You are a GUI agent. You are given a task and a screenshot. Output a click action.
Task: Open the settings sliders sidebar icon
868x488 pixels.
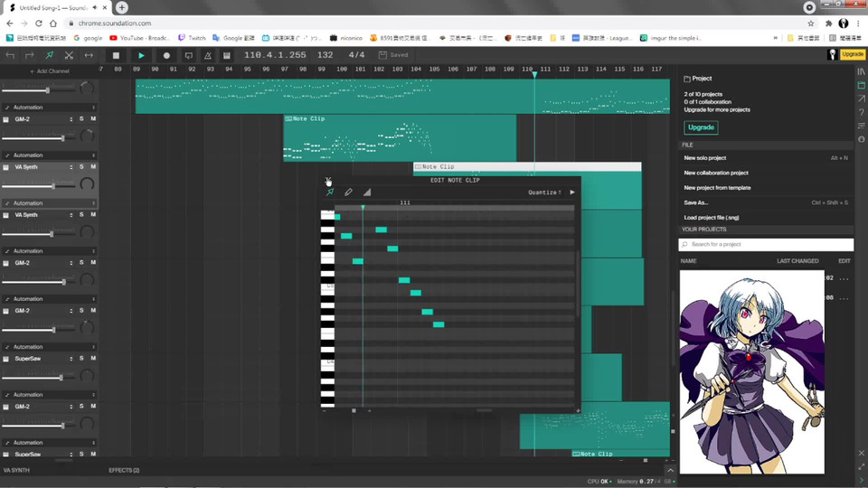coord(862,126)
